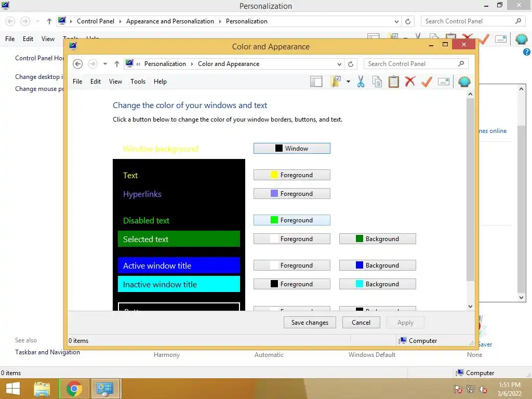Viewport: 532px width, 399px height.
Task: Click magnifier icon in Color and Appearance search
Action: 461,63
